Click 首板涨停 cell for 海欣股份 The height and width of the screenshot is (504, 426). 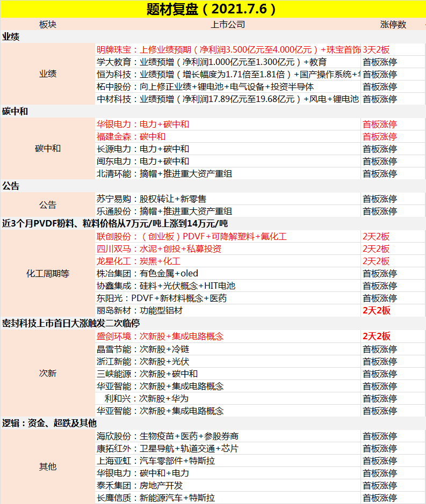[x=393, y=436]
